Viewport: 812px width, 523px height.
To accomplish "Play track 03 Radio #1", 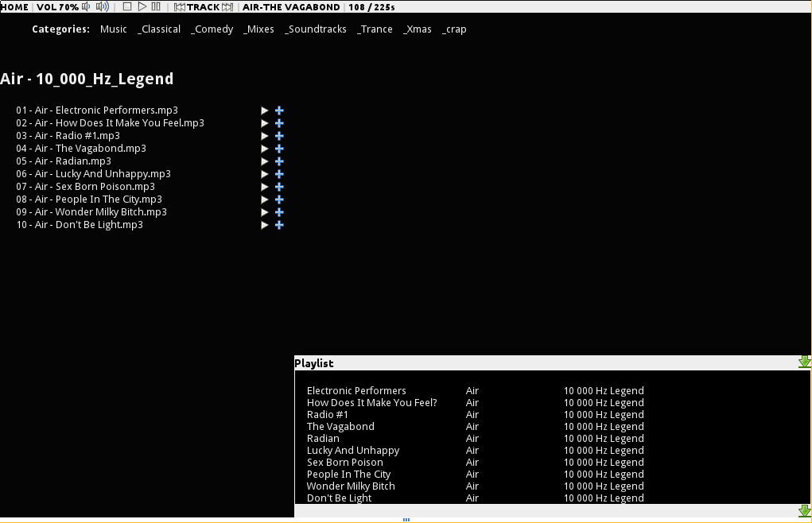I will coord(265,136).
